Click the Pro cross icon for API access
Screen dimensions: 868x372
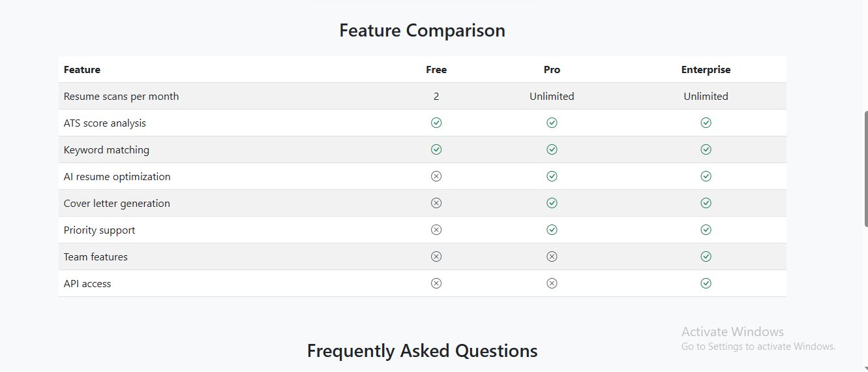552,283
